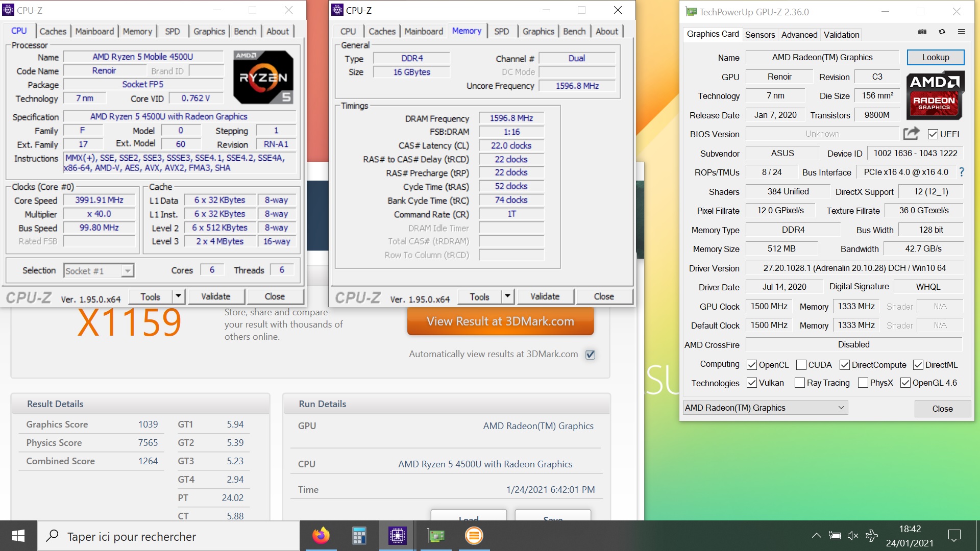
Task: Toggle CUDA checkbox
Action: [x=801, y=365]
